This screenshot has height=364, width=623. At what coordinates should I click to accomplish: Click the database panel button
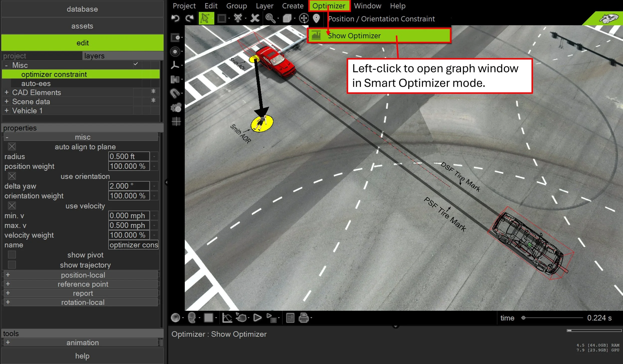point(82,9)
